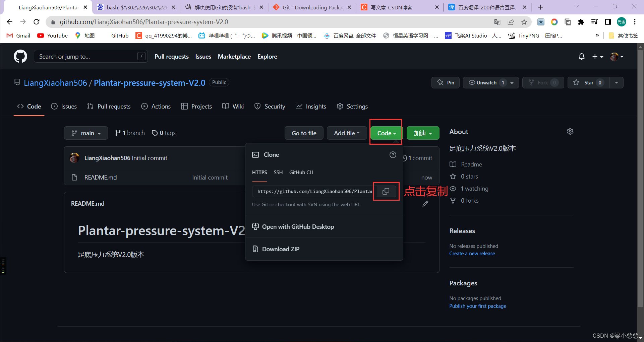Viewport: 644px width, 342px height.
Task: Star the repository
Action: pyautogui.click(x=589, y=82)
